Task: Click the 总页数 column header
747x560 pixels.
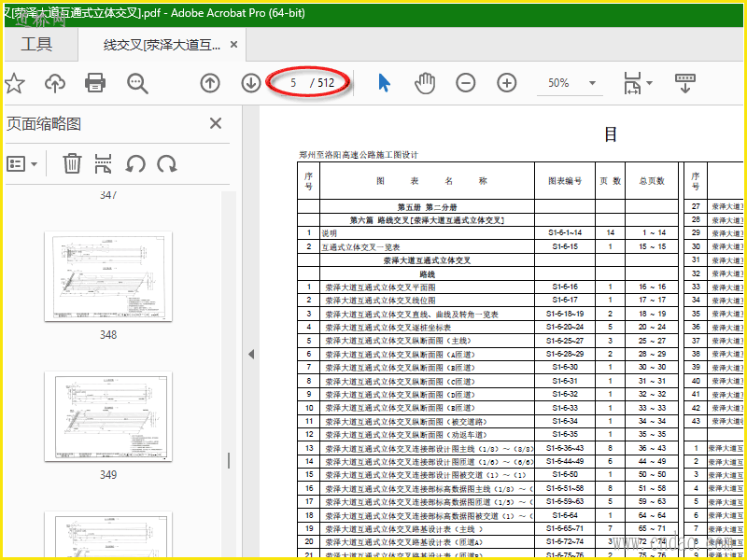Action: point(652,181)
